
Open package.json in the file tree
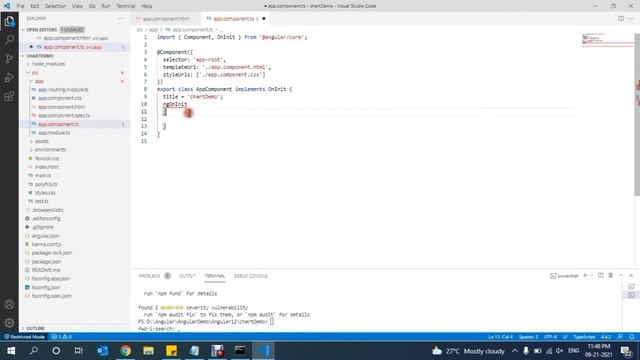[x=46, y=262]
